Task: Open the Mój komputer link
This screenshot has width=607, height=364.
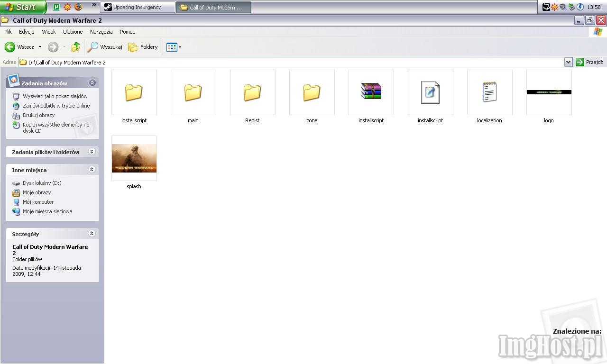Action: tap(38, 202)
